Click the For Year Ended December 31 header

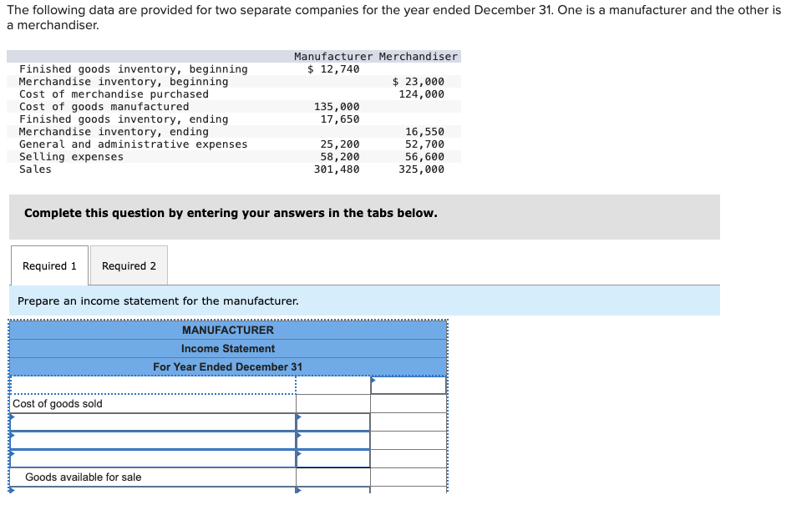click(226, 366)
